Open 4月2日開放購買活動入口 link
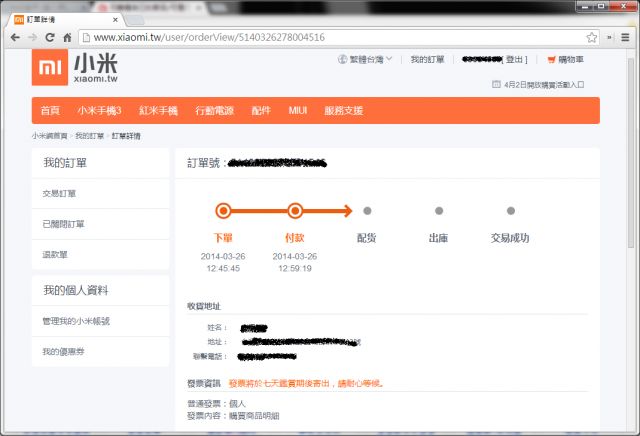Image resolution: width=640 pixels, height=436 pixels. point(544,85)
